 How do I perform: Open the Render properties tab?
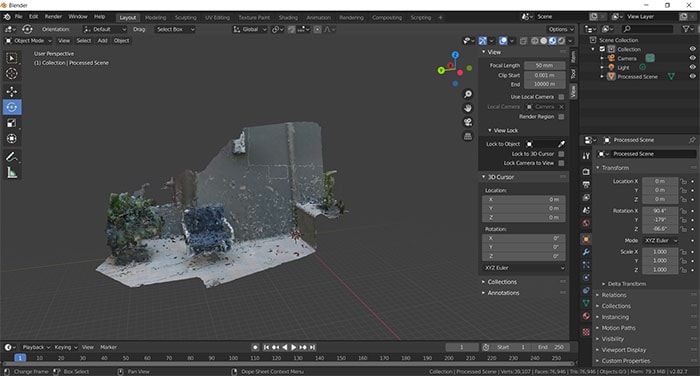[586, 171]
